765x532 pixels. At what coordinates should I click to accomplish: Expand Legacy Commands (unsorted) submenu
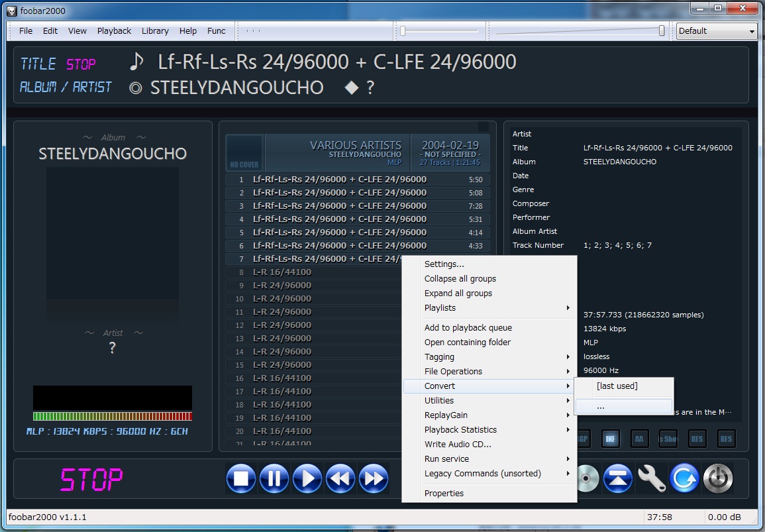[x=489, y=474]
